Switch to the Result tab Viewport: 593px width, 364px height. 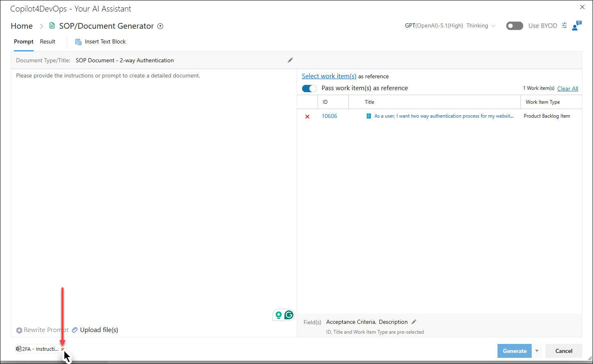[x=48, y=41]
